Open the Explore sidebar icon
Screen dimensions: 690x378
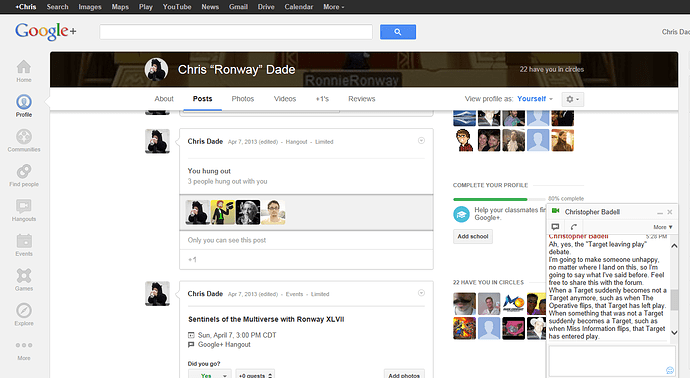[x=24, y=314]
